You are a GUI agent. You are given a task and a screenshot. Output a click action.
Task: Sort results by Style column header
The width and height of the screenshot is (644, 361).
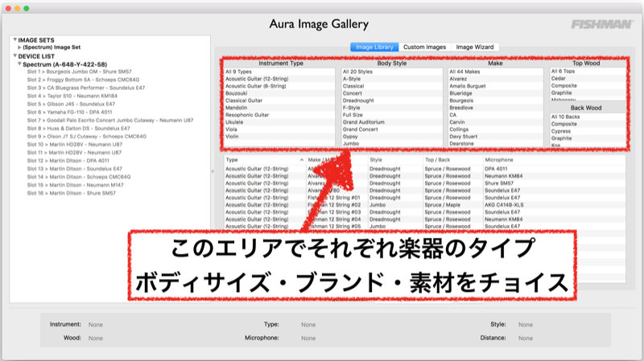tap(395, 160)
